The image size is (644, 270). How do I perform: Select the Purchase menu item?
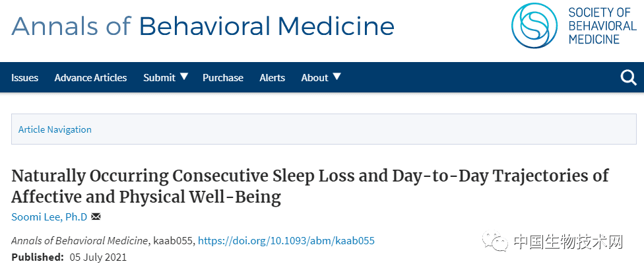[223, 78]
